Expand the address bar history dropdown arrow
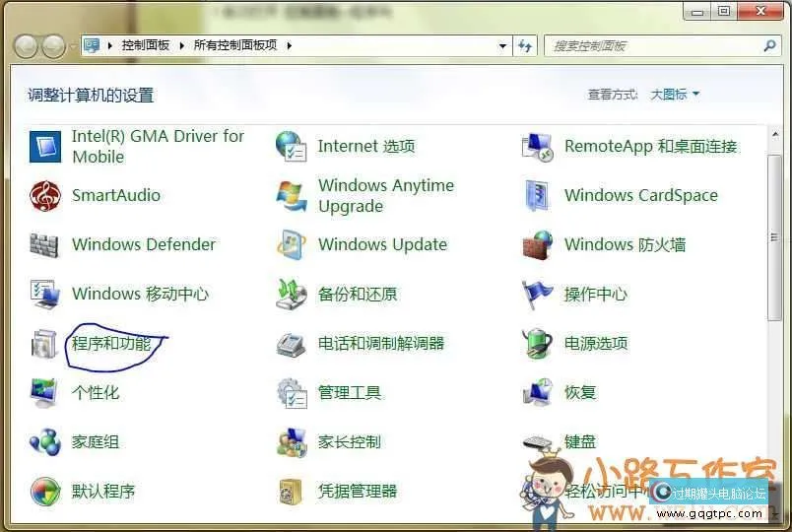The width and height of the screenshot is (792, 532). pos(502,46)
